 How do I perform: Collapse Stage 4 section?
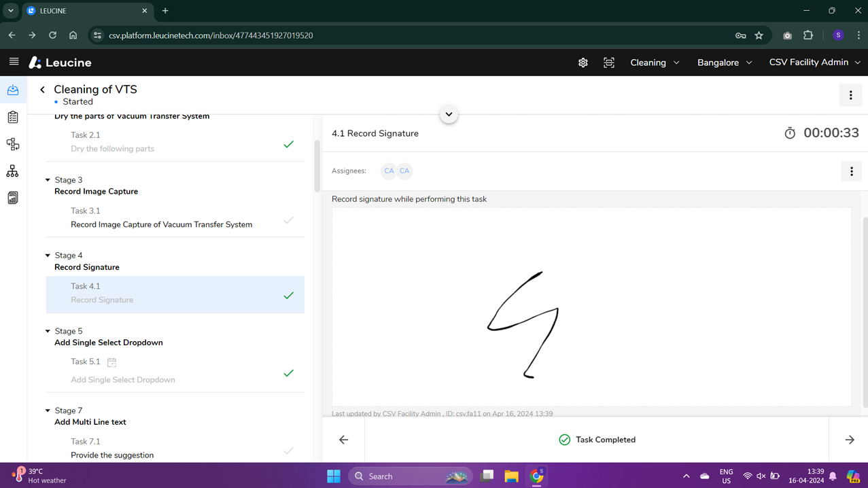point(48,256)
